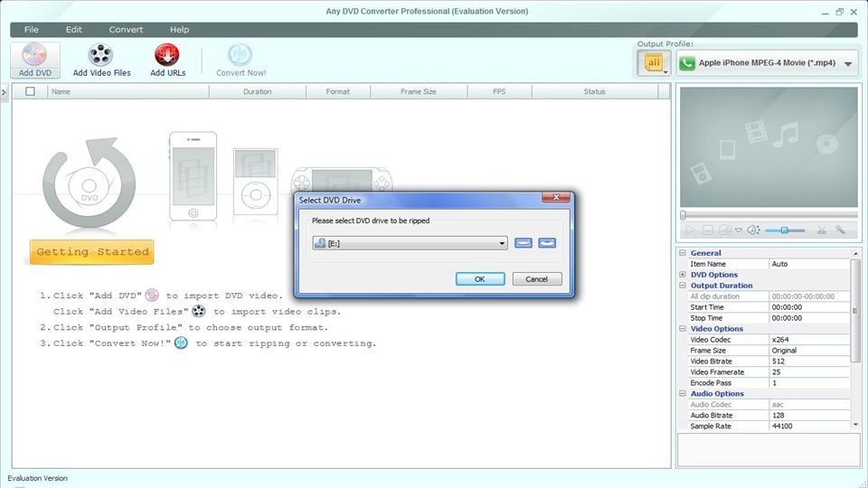
Task: Click the iPhone device illustration
Action: click(193, 176)
